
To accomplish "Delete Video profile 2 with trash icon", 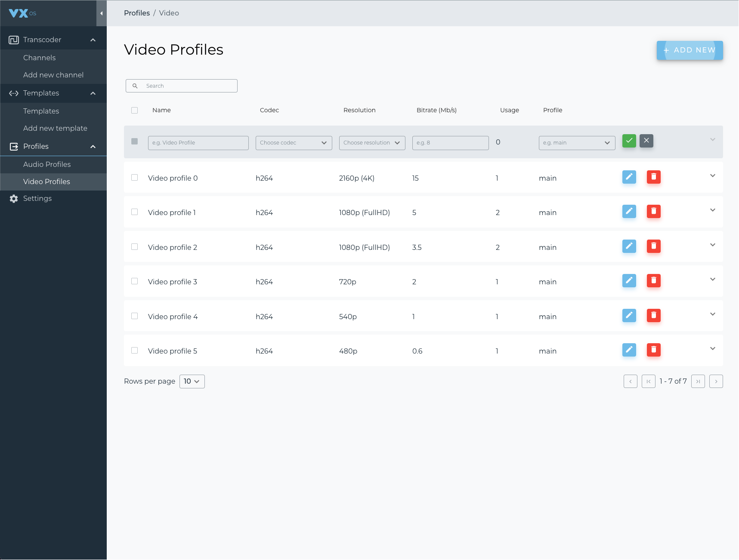I will coord(654,246).
